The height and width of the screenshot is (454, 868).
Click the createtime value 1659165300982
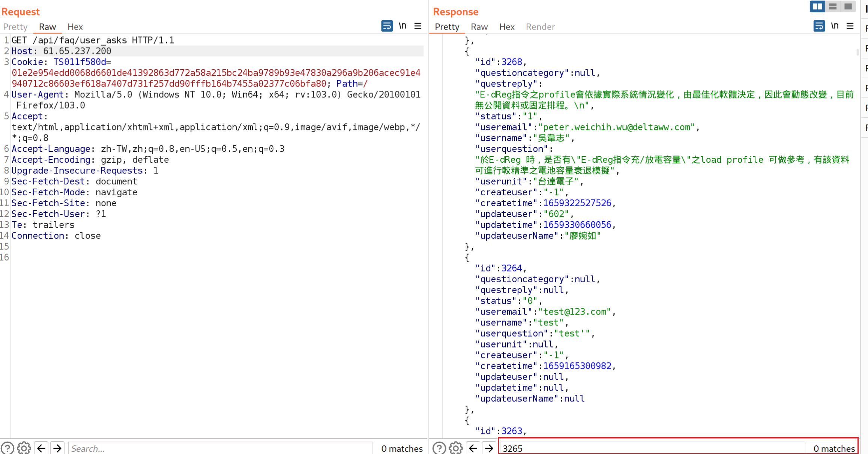tap(577, 366)
